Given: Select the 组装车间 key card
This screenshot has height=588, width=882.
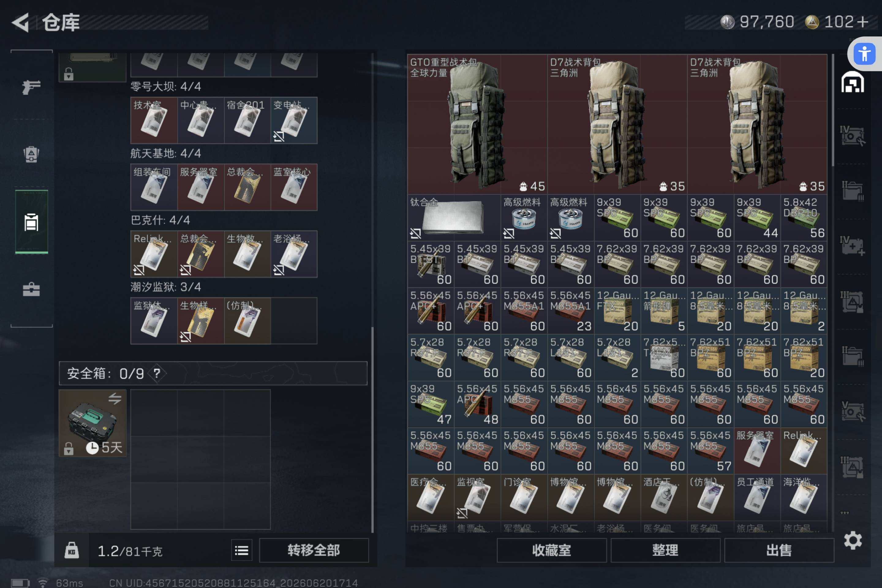Looking at the screenshot, I should point(154,187).
